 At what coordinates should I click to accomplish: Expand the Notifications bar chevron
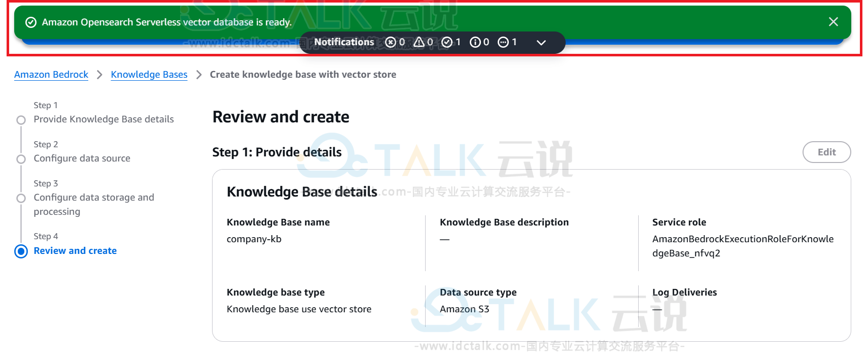click(541, 43)
